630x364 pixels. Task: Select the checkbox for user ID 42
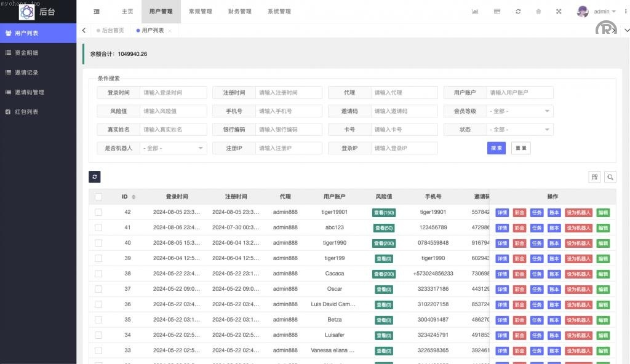pos(98,212)
